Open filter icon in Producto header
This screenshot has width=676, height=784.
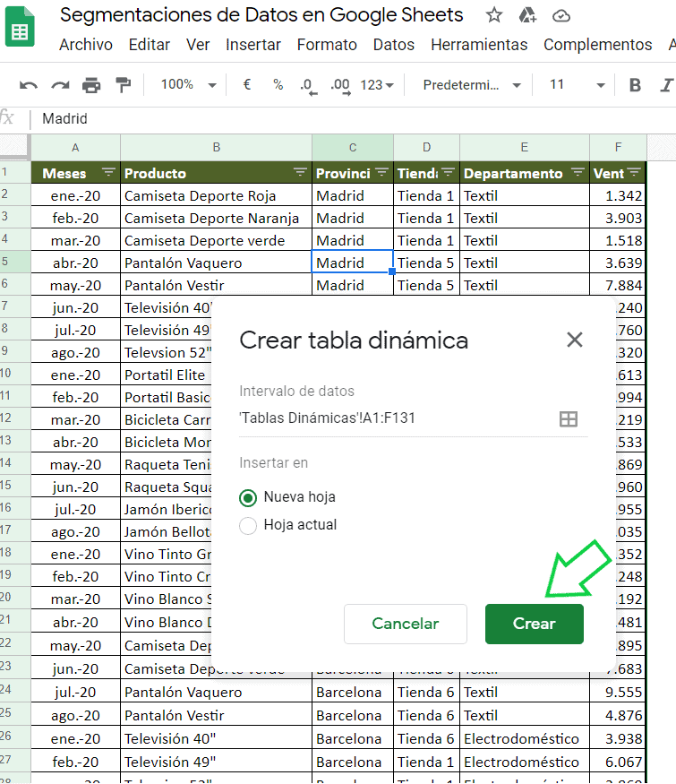pos(300,173)
